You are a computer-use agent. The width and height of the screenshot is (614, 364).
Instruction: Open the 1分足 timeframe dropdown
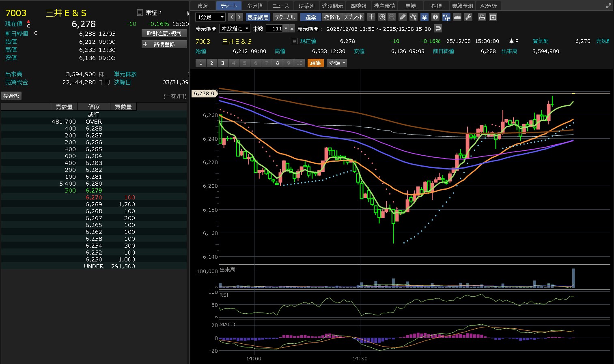click(210, 17)
